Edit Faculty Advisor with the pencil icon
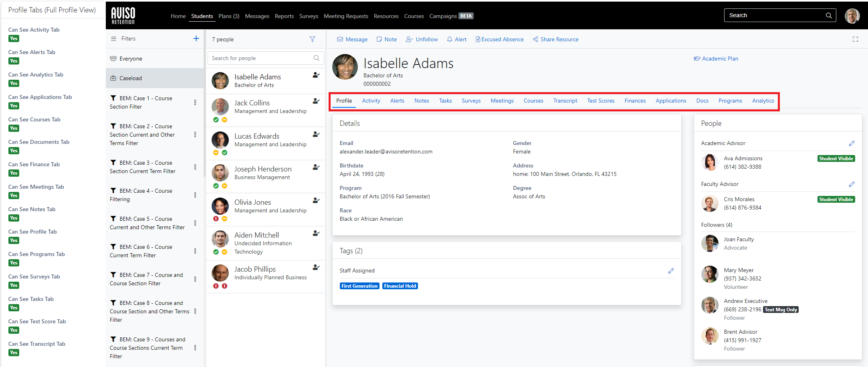This screenshot has height=367, width=868. point(852,184)
